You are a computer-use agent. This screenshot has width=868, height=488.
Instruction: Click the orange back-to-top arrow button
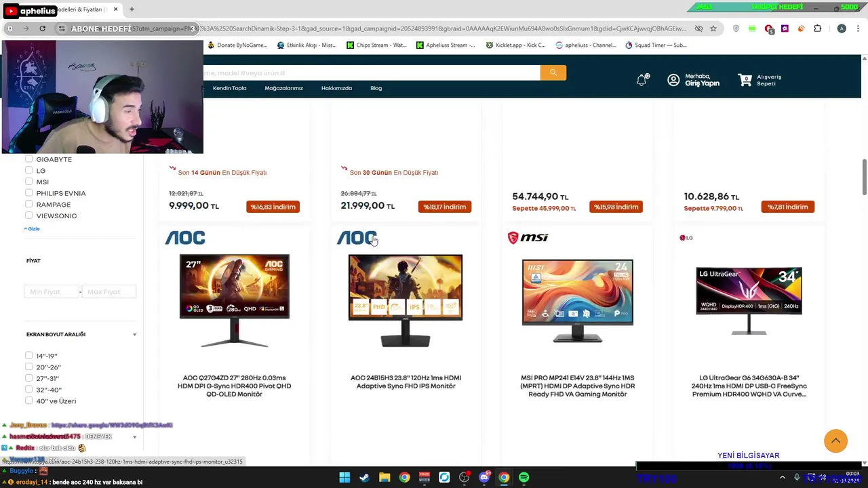tap(835, 441)
